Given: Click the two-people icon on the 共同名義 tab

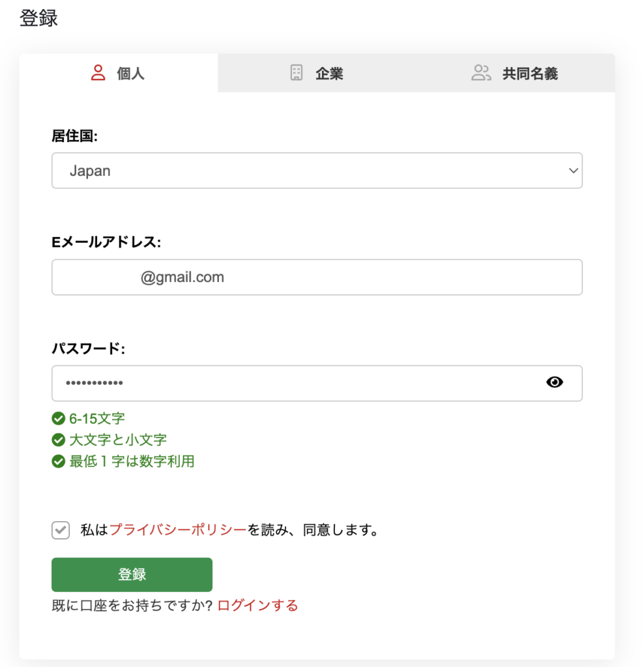Looking at the screenshot, I should (481, 73).
